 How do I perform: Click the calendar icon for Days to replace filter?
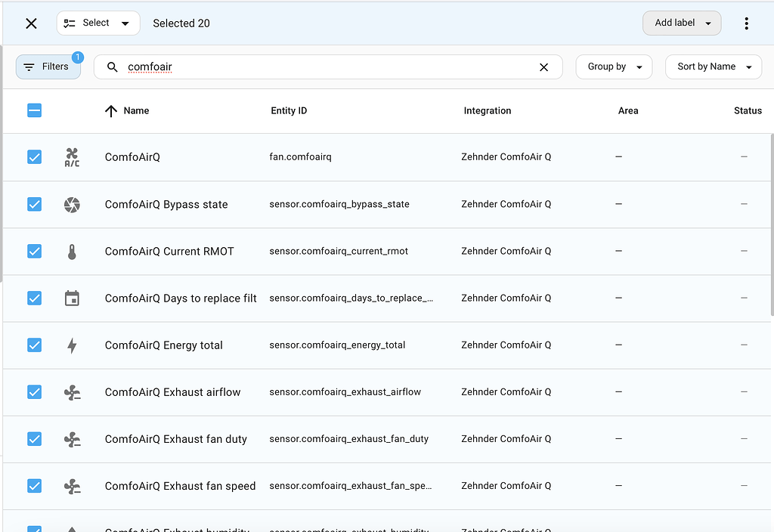[x=72, y=298]
